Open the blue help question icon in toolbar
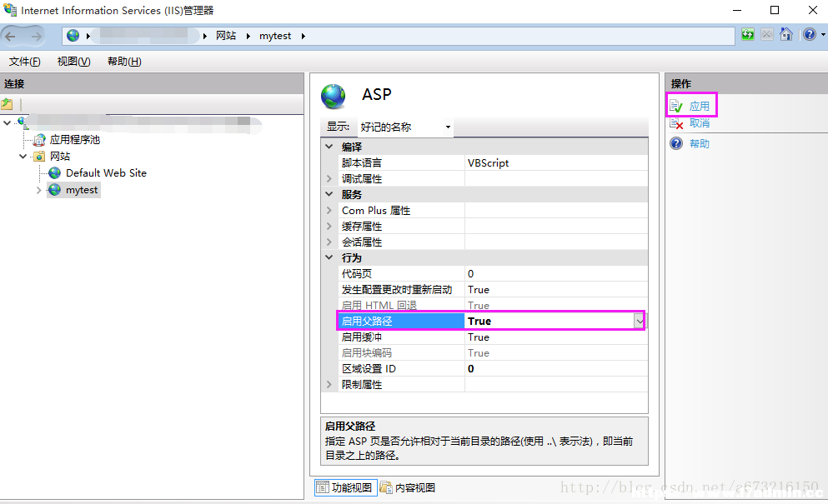The image size is (828, 504). click(x=810, y=35)
